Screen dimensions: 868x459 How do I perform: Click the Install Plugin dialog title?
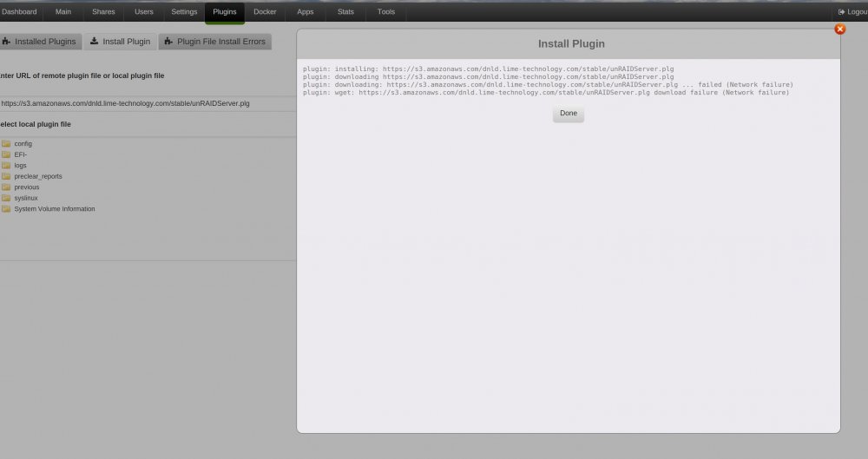(571, 43)
